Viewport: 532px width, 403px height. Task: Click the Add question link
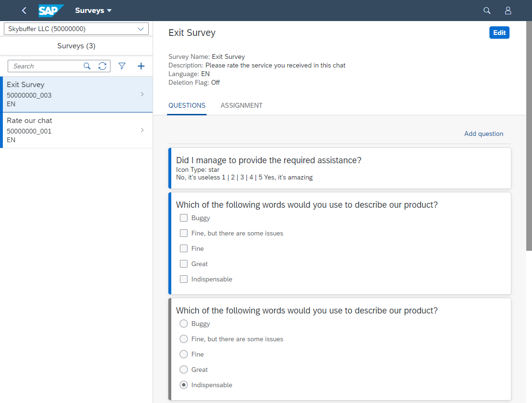484,134
